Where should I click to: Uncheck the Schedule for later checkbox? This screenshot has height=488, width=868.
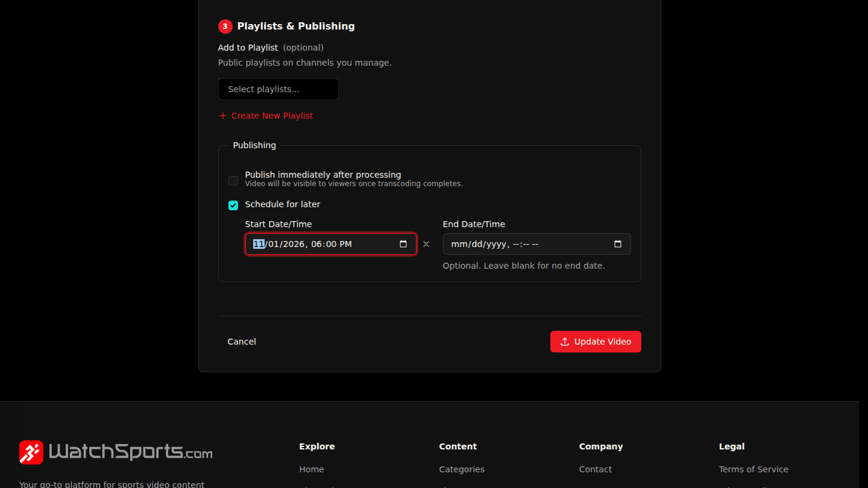pyautogui.click(x=233, y=205)
